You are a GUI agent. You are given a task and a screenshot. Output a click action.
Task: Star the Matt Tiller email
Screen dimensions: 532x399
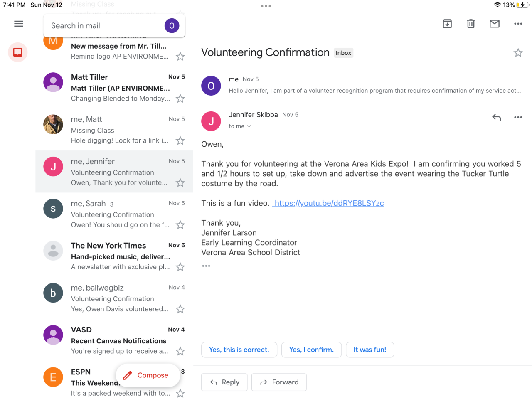click(180, 99)
